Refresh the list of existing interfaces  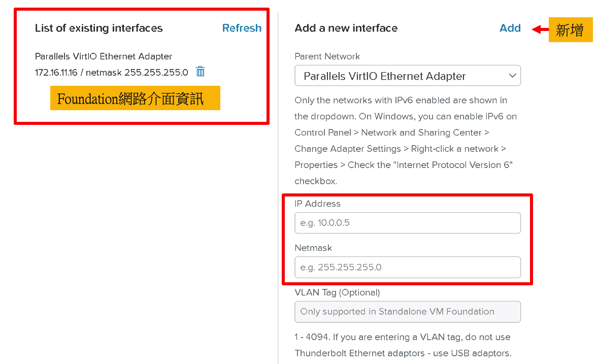[x=242, y=28]
